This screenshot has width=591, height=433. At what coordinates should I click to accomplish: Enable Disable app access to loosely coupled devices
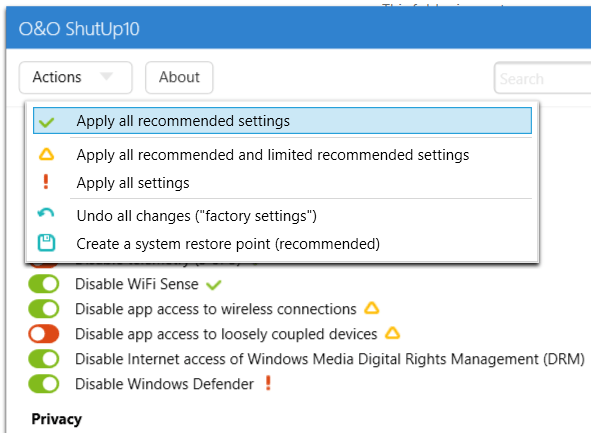(44, 334)
